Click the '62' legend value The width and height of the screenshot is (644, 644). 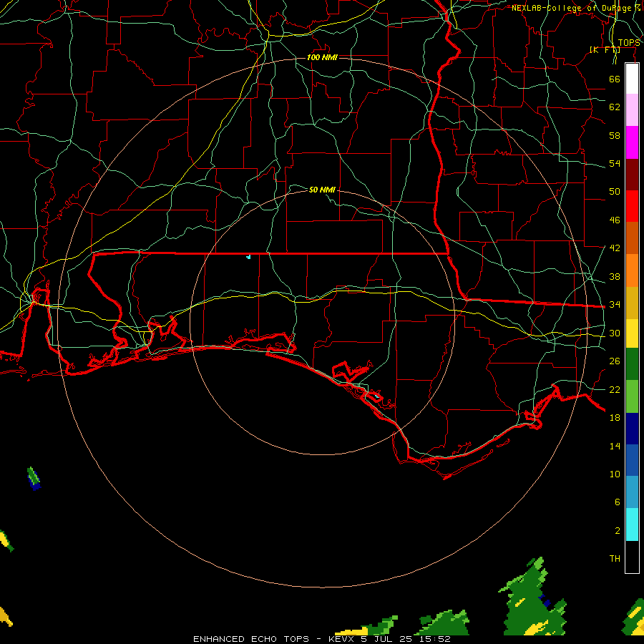pos(615,107)
